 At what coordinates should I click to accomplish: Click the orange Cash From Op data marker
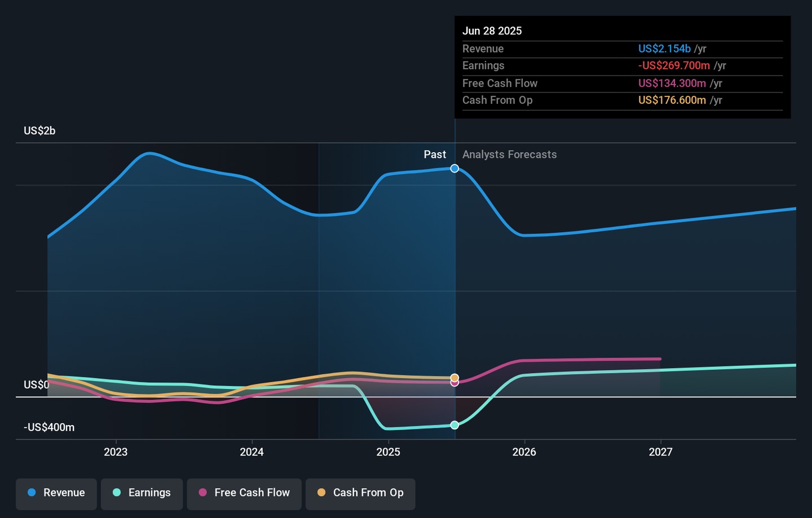coord(454,377)
